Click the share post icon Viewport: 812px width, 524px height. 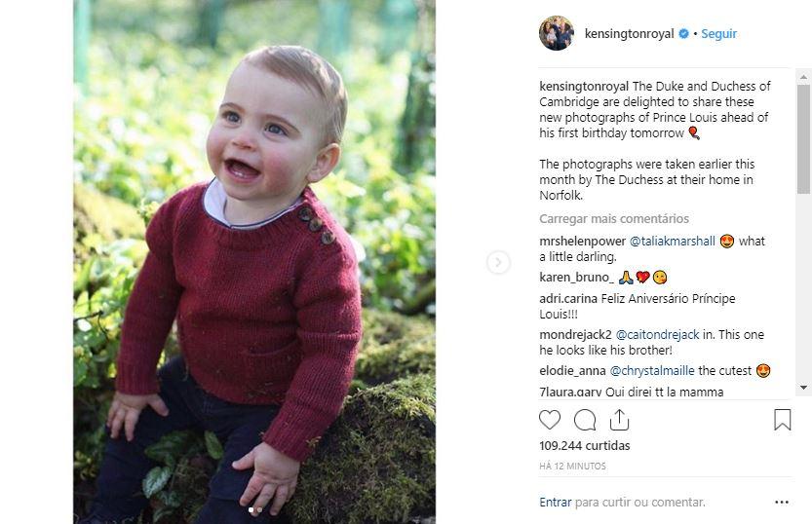(x=619, y=420)
